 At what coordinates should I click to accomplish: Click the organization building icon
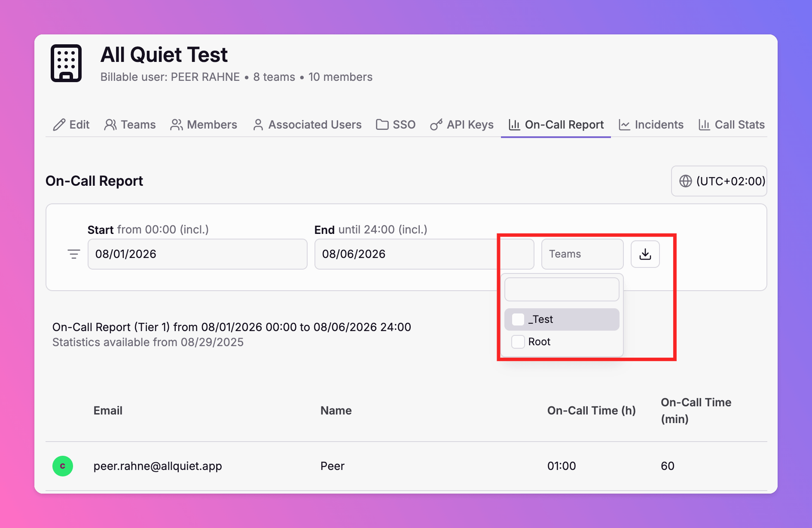pos(66,63)
